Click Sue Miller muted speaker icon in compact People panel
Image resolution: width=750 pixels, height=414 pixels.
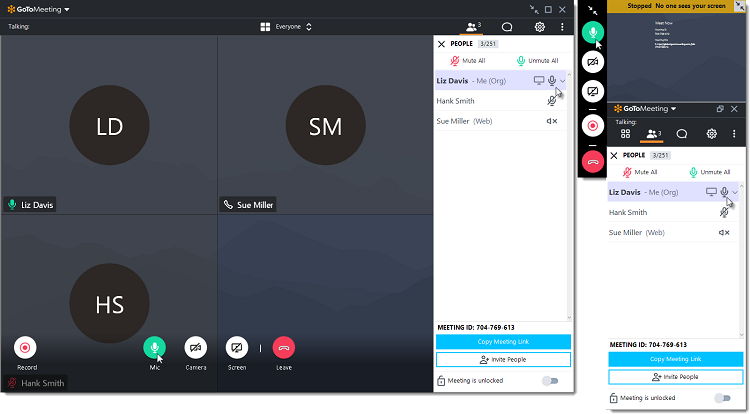coord(724,232)
